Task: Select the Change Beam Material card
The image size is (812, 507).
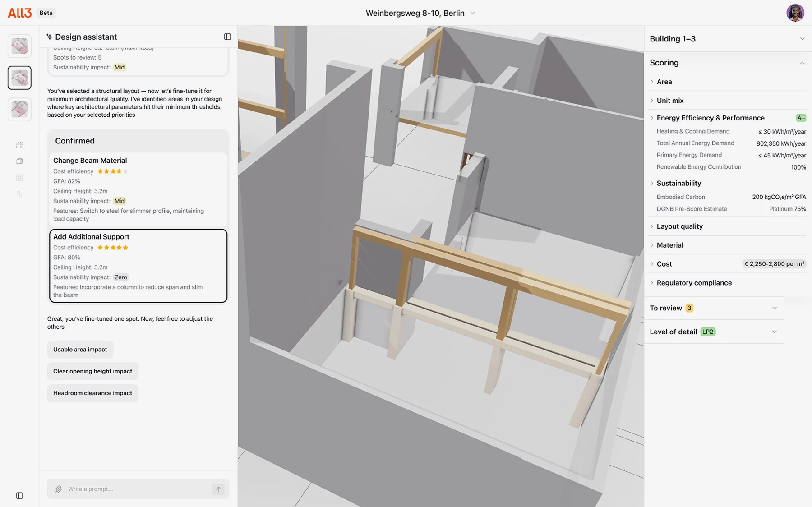Action: tap(138, 189)
